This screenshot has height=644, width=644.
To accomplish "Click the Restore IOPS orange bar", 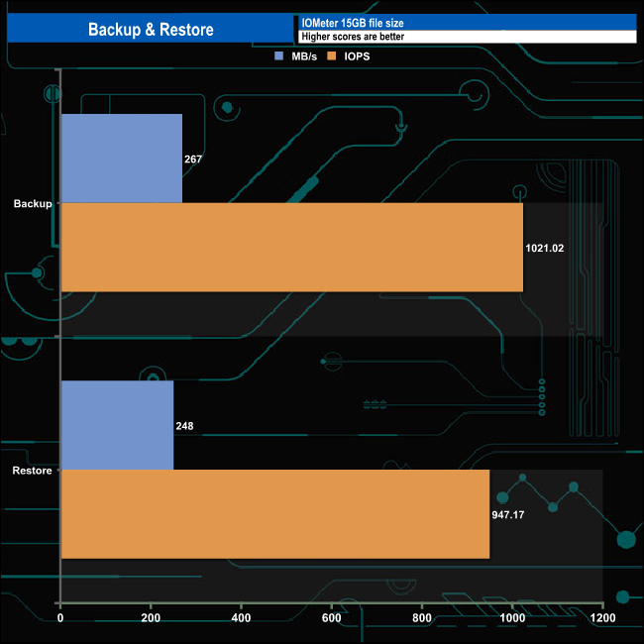I will point(275,514).
